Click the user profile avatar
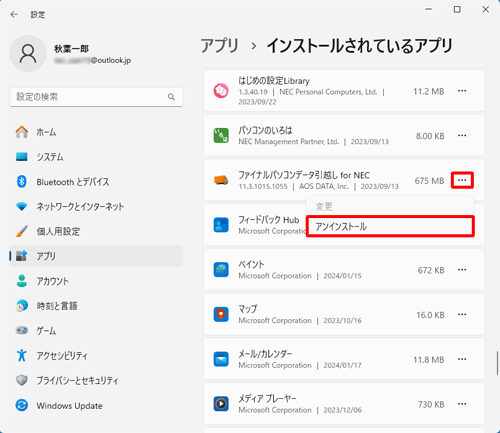This screenshot has width=500, height=433. pos(28,54)
